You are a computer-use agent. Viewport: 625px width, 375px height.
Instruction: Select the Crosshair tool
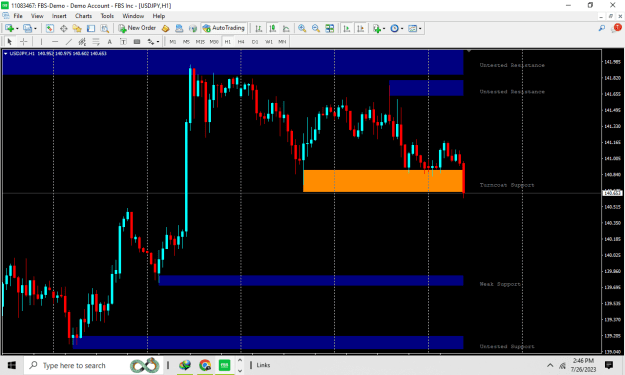point(24,41)
